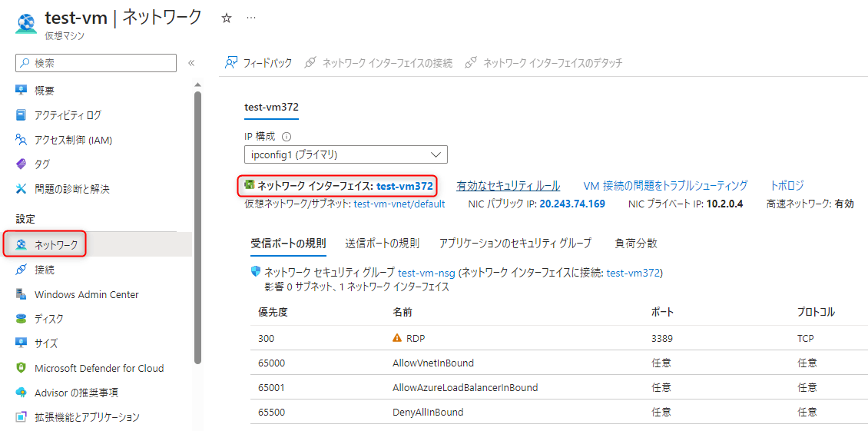Viewport: 868px width, 431px height.
Task: Open test-vm-vnet/default subnet link
Action: (399, 204)
